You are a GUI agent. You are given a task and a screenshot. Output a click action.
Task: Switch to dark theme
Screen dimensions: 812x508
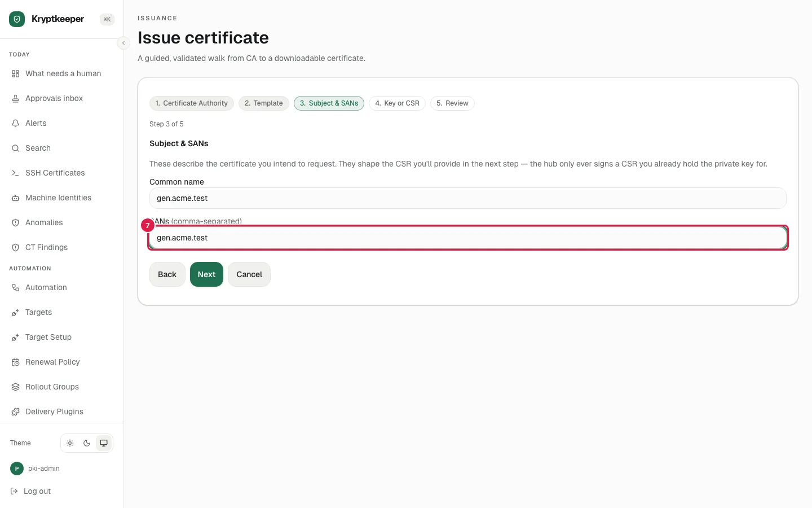tap(87, 443)
